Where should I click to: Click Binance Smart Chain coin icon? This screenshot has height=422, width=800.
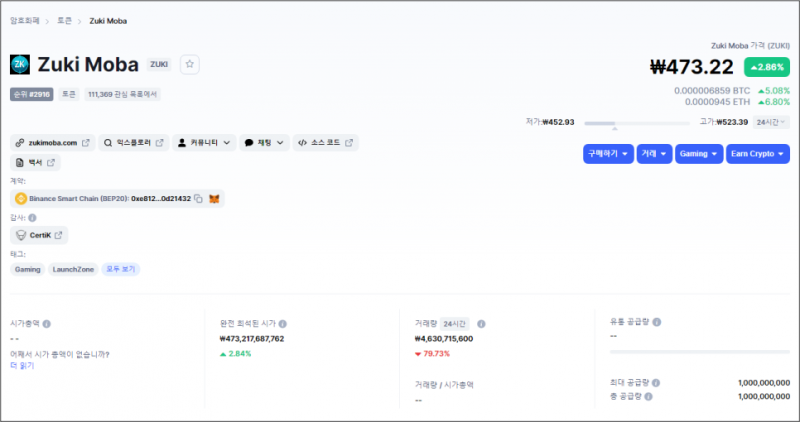point(21,198)
